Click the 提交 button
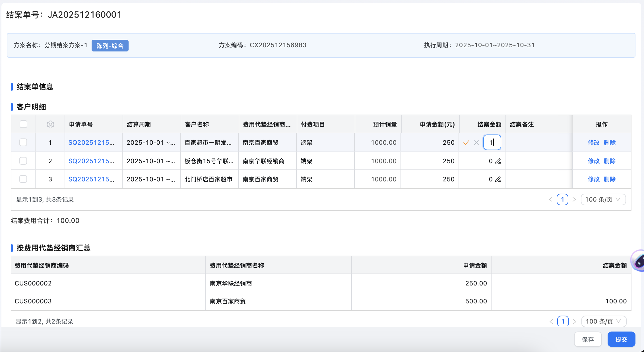 tap(621, 339)
